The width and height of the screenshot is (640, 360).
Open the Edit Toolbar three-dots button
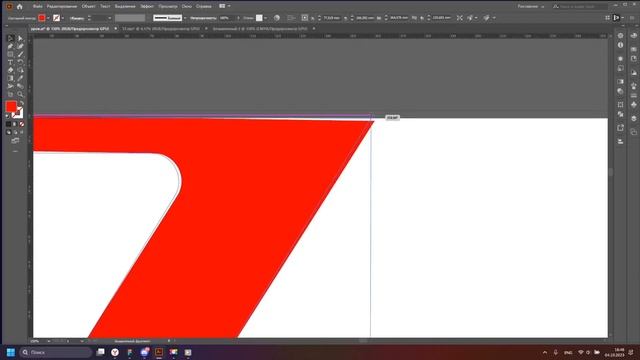[x=15, y=151]
